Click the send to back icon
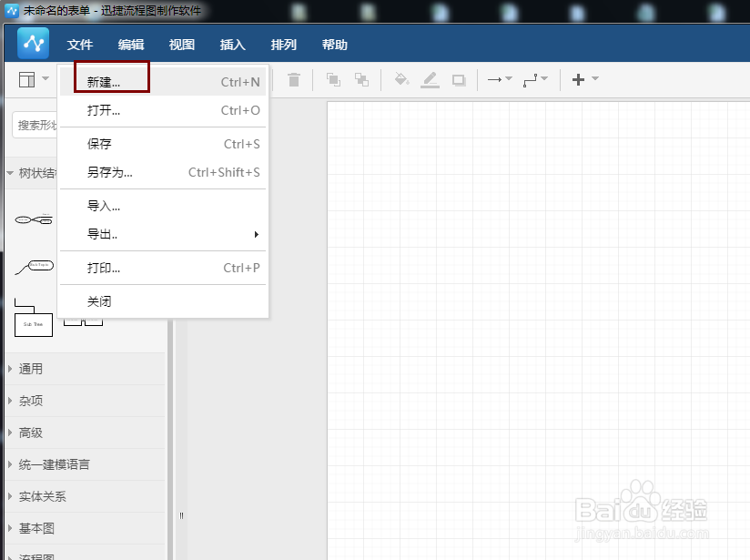The width and height of the screenshot is (750, 560). click(x=361, y=79)
